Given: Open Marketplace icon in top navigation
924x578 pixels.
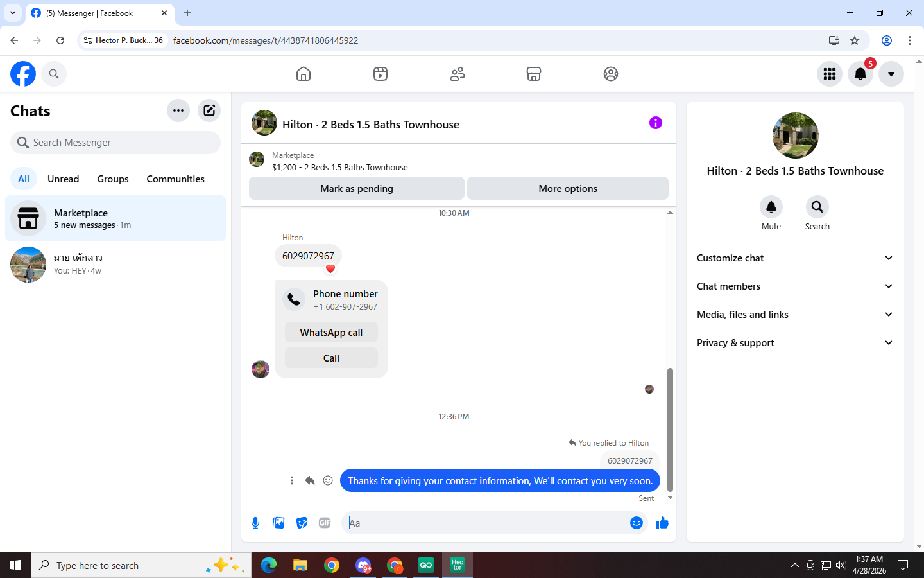Looking at the screenshot, I should coord(534,74).
